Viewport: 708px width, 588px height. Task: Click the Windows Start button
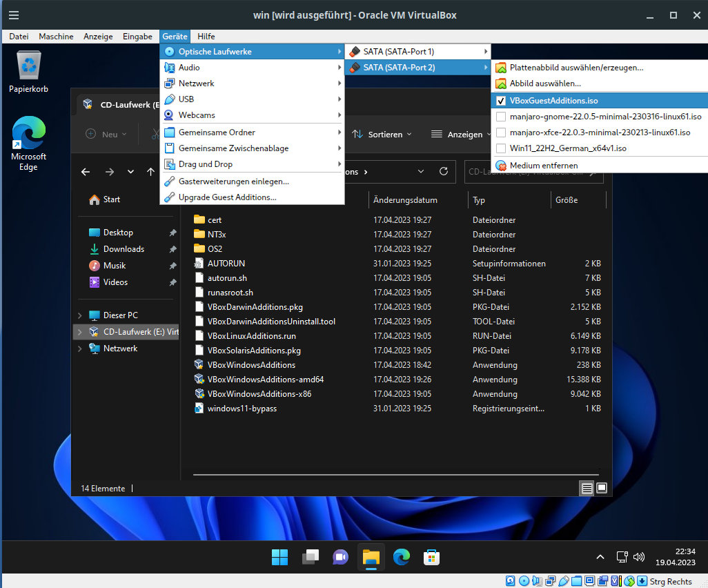280,556
